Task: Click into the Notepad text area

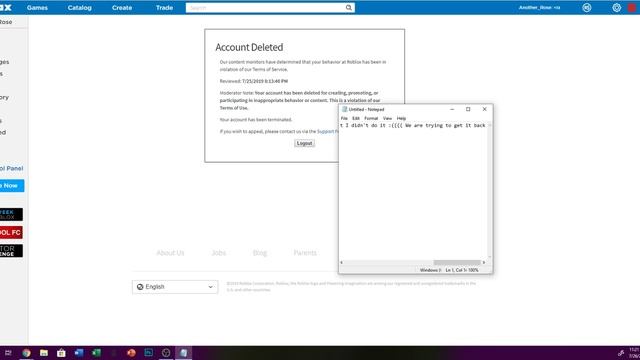Action: click(413, 192)
